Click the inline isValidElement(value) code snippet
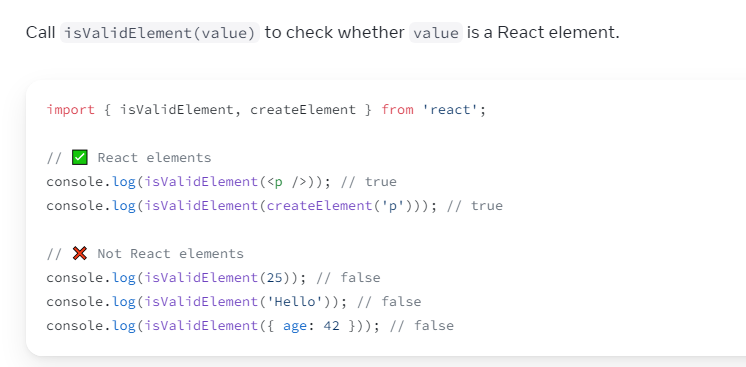Image resolution: width=746 pixels, height=367 pixels. (x=160, y=33)
